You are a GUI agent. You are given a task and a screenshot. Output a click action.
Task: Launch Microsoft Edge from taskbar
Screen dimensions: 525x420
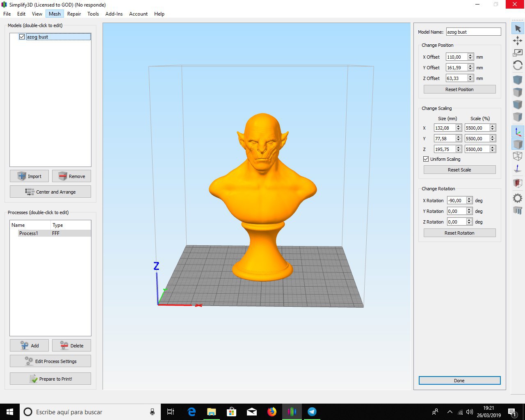192,412
